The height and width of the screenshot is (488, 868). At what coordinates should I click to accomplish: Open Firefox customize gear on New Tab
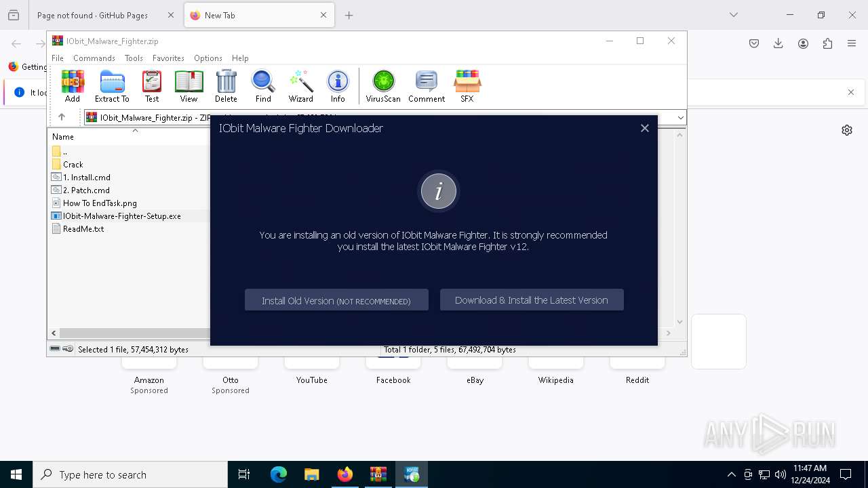point(847,130)
